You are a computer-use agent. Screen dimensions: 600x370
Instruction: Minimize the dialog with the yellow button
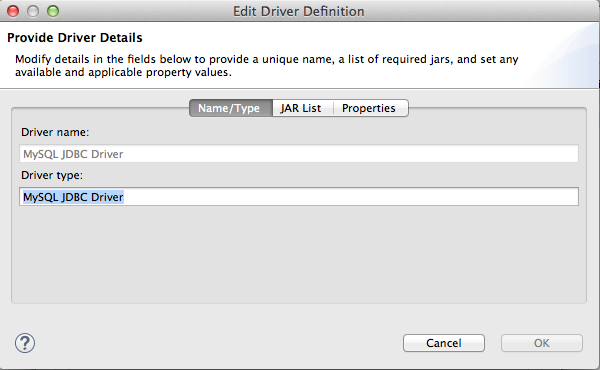coord(33,11)
